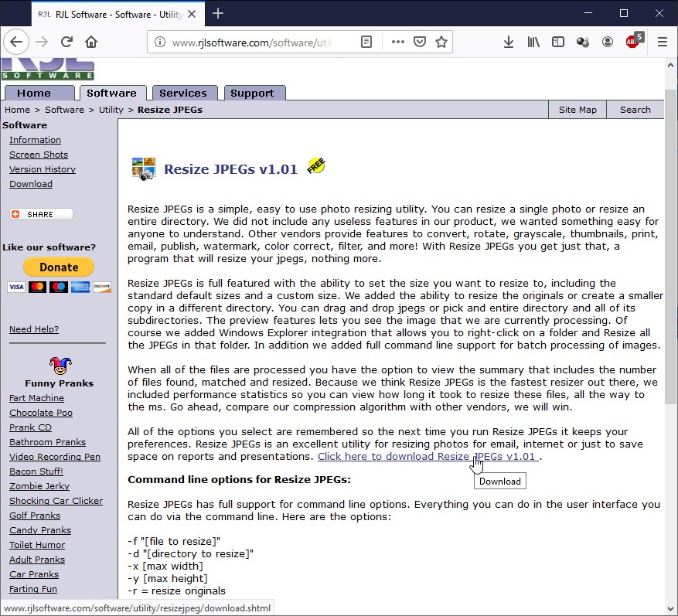678x616 pixels.
Task: Click the yellow Donate button
Action: pyautogui.click(x=59, y=267)
